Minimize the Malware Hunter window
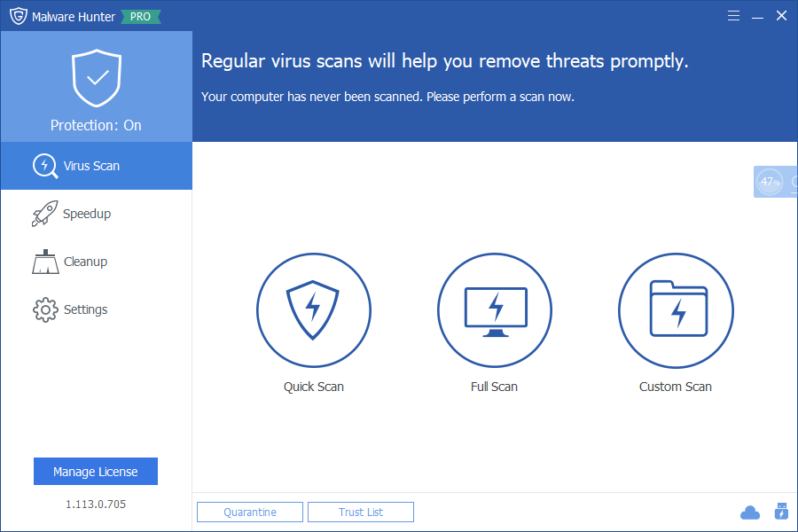Screen dimensions: 798x532 click(x=757, y=16)
